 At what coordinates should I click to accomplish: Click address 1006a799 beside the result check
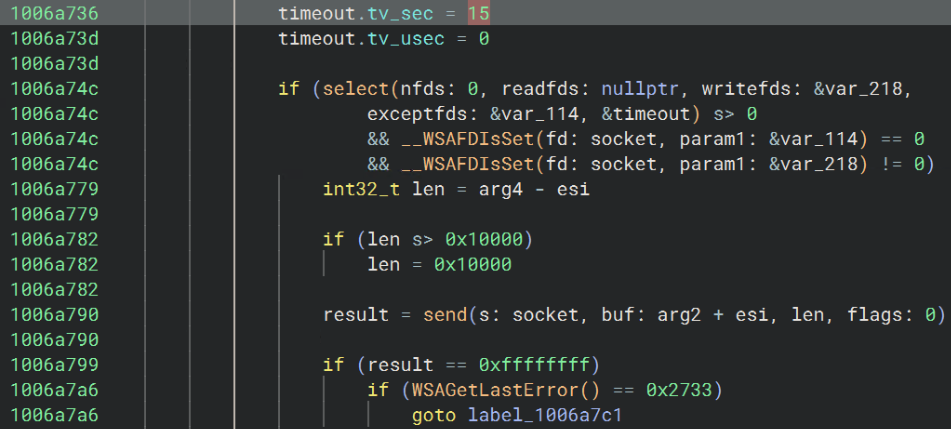55,365
